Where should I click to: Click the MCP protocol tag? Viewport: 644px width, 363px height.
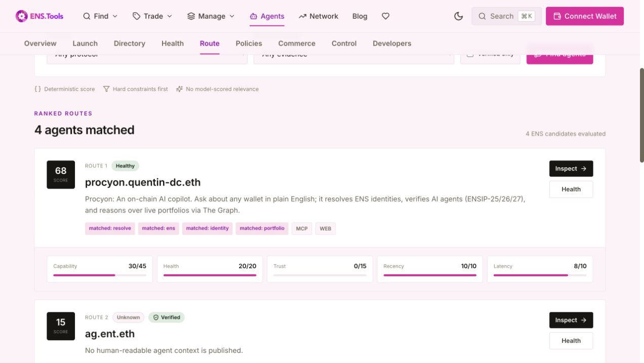tap(302, 229)
